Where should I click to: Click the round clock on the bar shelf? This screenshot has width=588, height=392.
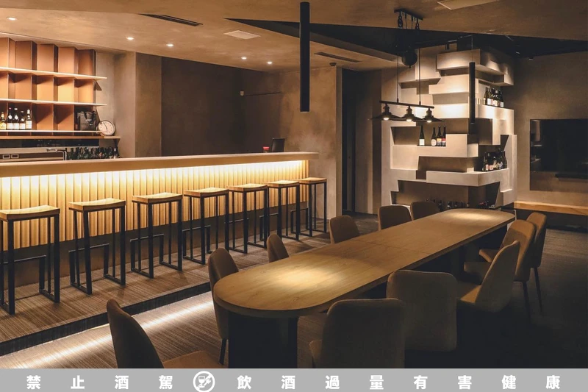pyautogui.click(x=107, y=128)
